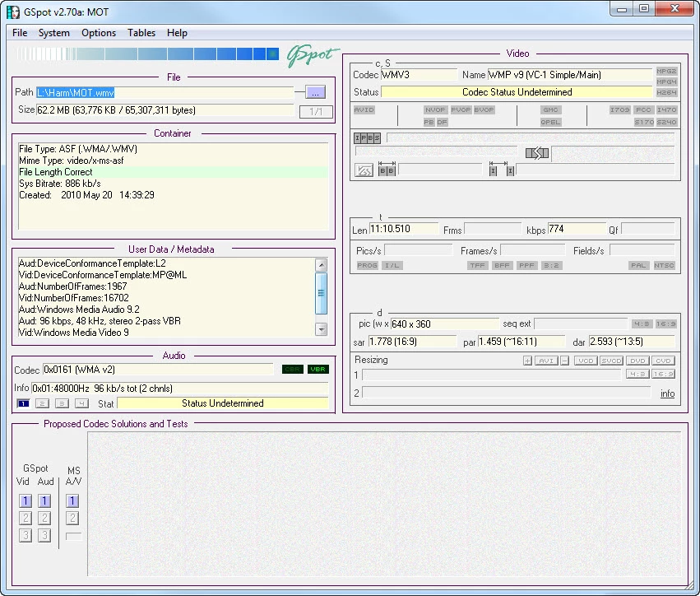Click the SVCD resizing preset button
This screenshot has width=700, height=596.
coord(611,361)
